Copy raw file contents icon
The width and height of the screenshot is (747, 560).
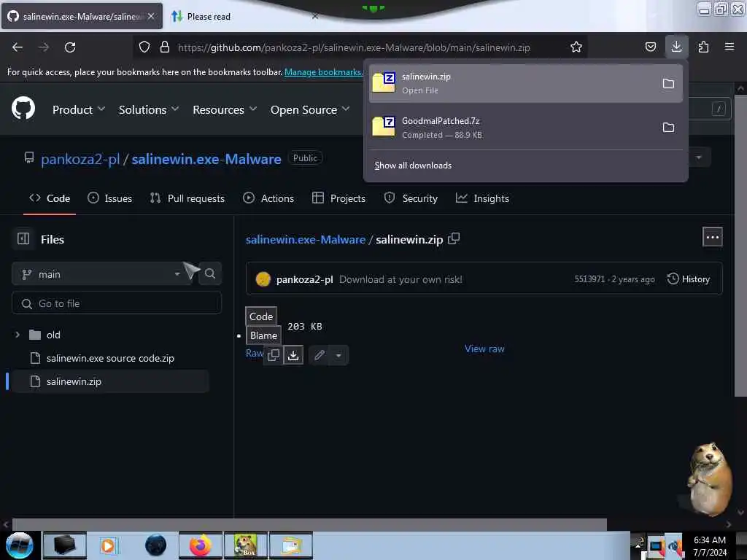coord(274,355)
